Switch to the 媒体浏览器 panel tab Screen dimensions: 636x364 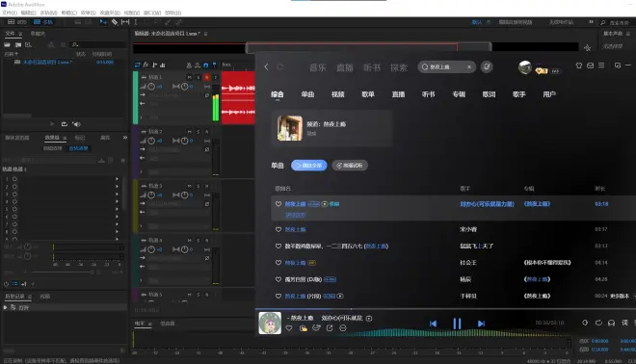click(17, 138)
